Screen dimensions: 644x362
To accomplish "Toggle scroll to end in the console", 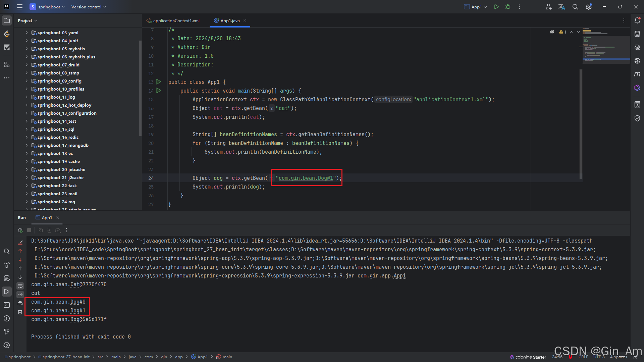I will point(20,294).
